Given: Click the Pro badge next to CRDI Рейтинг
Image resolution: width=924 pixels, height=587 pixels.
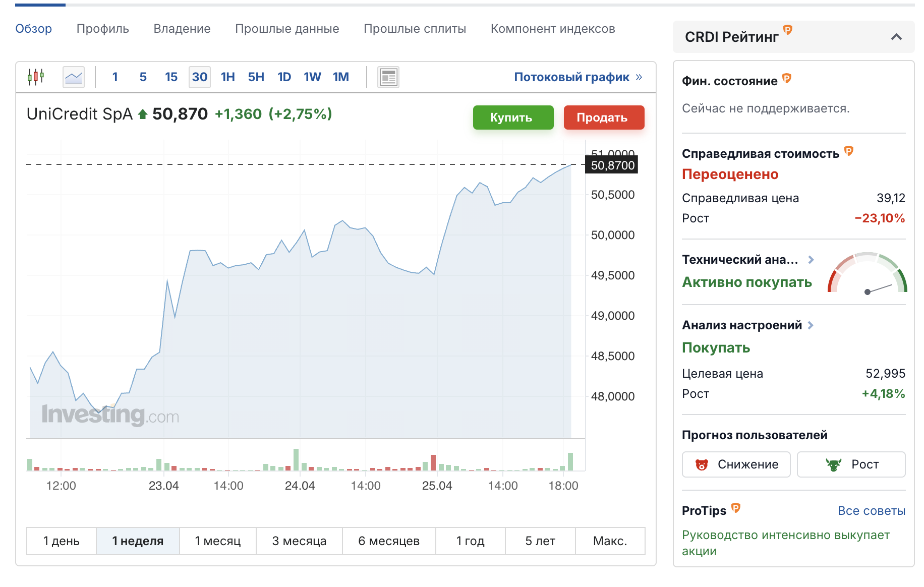Looking at the screenshot, I should coord(788,30).
